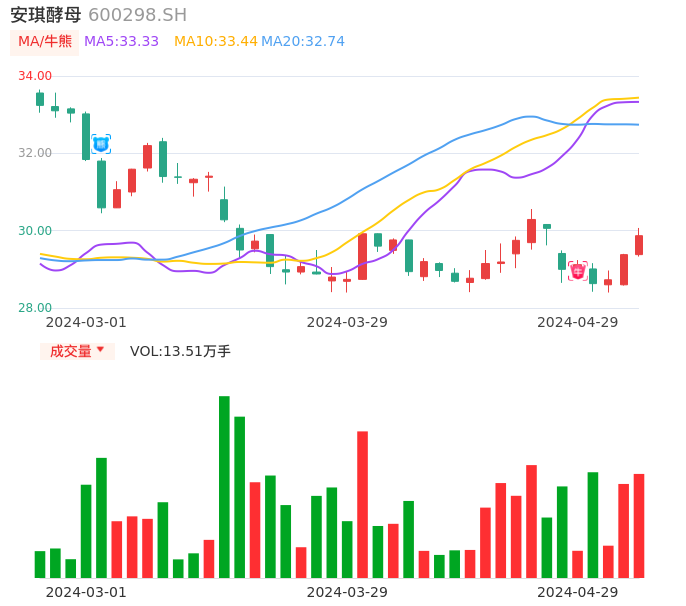Toggle the MA/牛熊 indicator button
Screen dimensions: 686x606
(44, 42)
